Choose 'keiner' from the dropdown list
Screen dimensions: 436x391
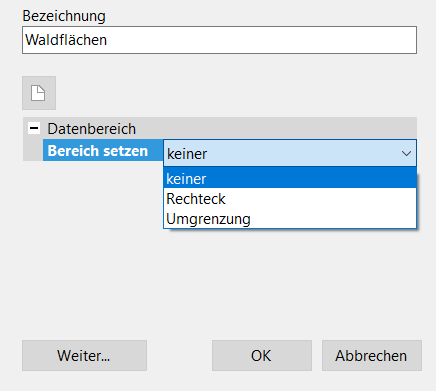(290, 179)
